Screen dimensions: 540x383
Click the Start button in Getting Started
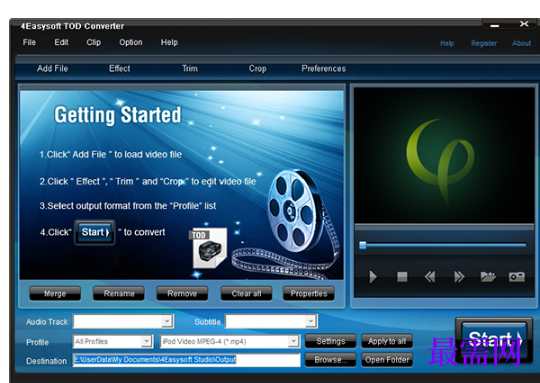point(95,232)
